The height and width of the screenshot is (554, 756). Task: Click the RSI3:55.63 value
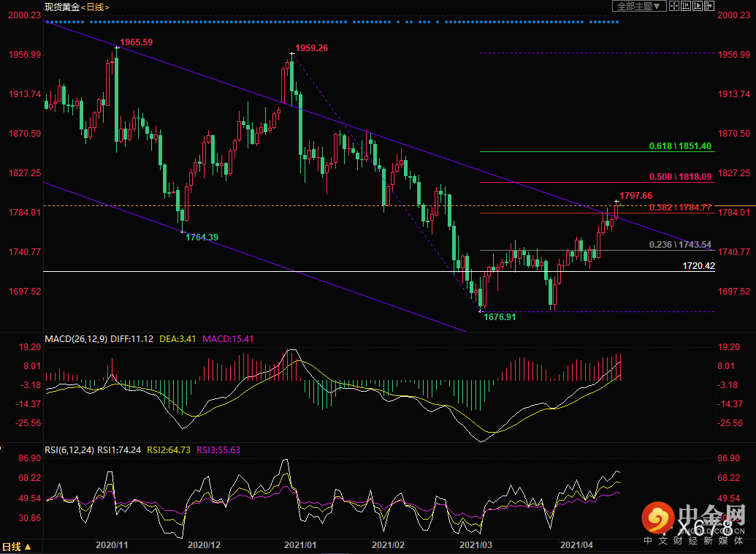click(x=218, y=450)
